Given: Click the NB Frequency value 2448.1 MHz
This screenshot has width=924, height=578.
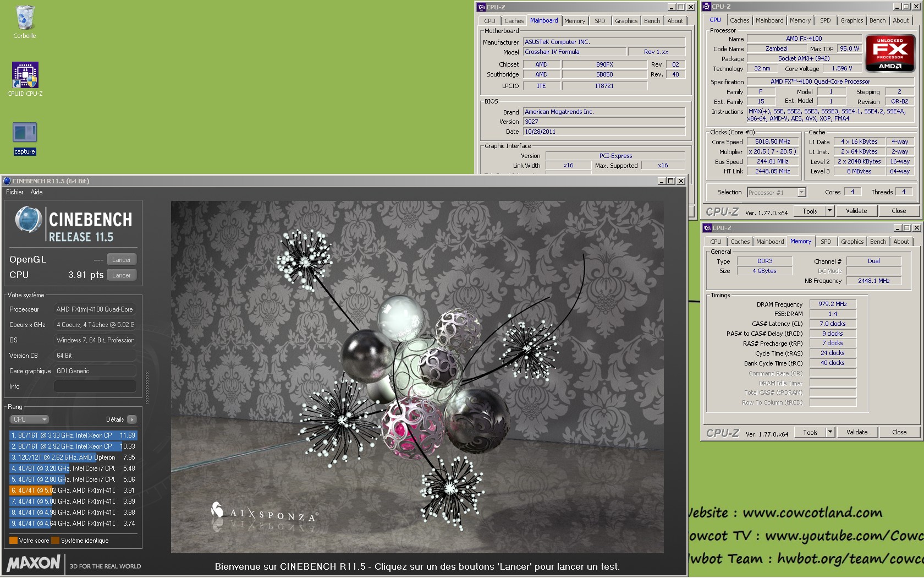Looking at the screenshot, I should pos(873,281).
